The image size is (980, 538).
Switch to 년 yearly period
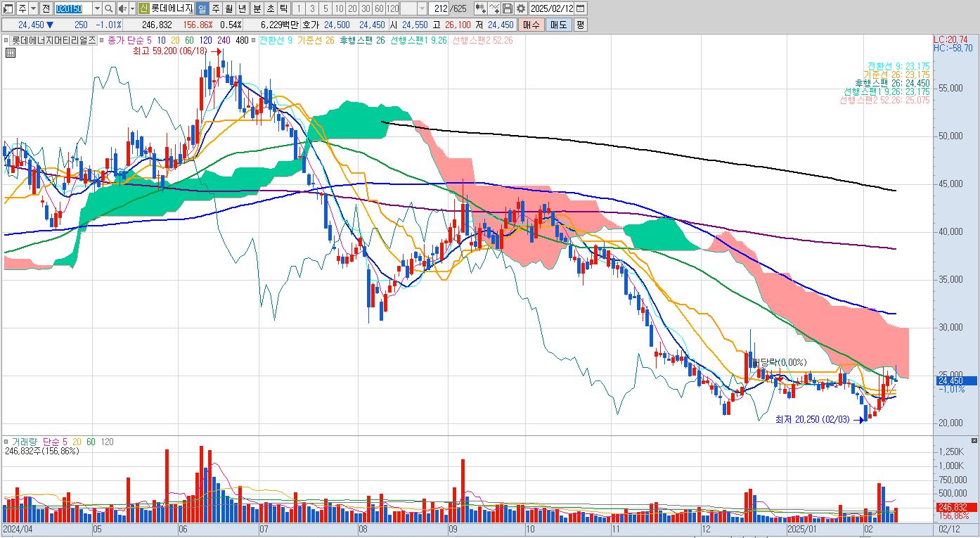242,8
